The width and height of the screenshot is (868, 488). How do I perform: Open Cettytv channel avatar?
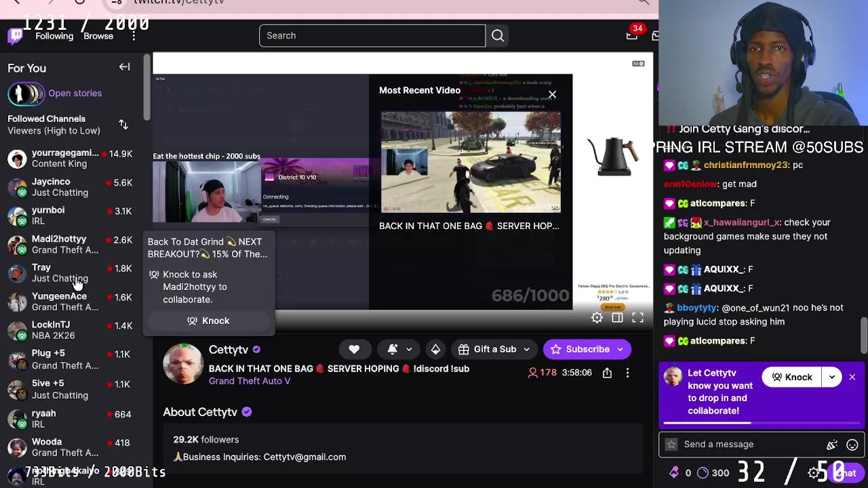click(x=182, y=364)
